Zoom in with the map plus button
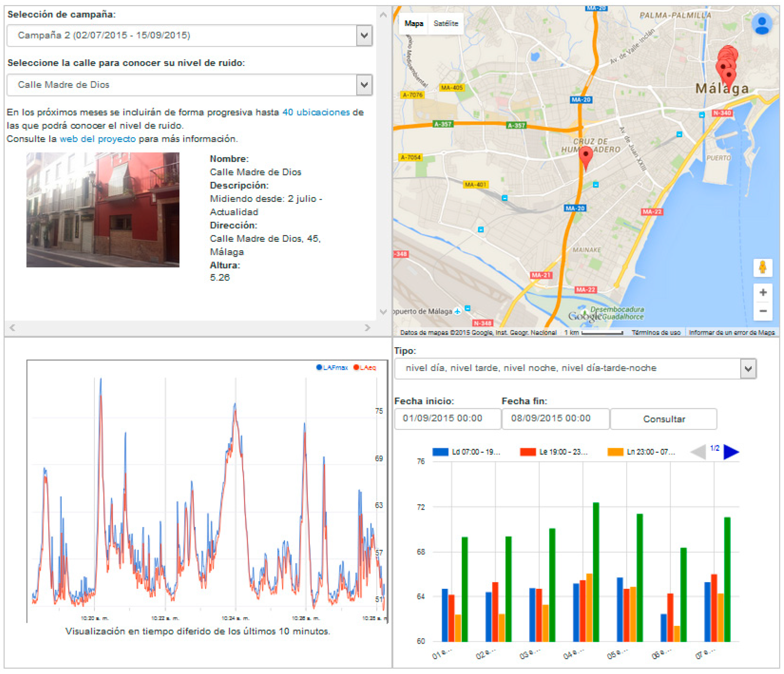The height and width of the screenshot is (674, 784). coord(763,292)
